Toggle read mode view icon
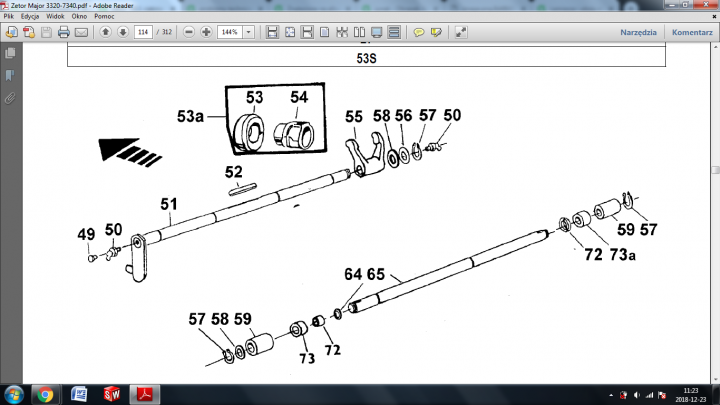This screenshot has width=720, height=405. [462, 32]
